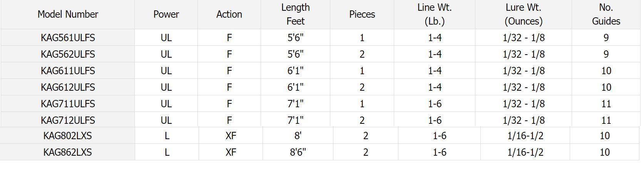This screenshot has width=644, height=173.
Task: Click the Lure Wt. (Ounces) header
Action: 523,14
